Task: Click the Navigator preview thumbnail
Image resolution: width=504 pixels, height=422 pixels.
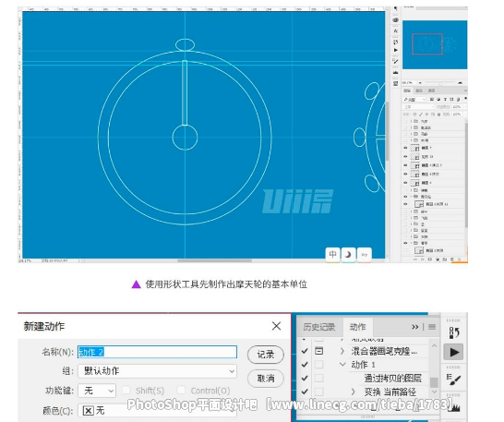Action: point(435,44)
